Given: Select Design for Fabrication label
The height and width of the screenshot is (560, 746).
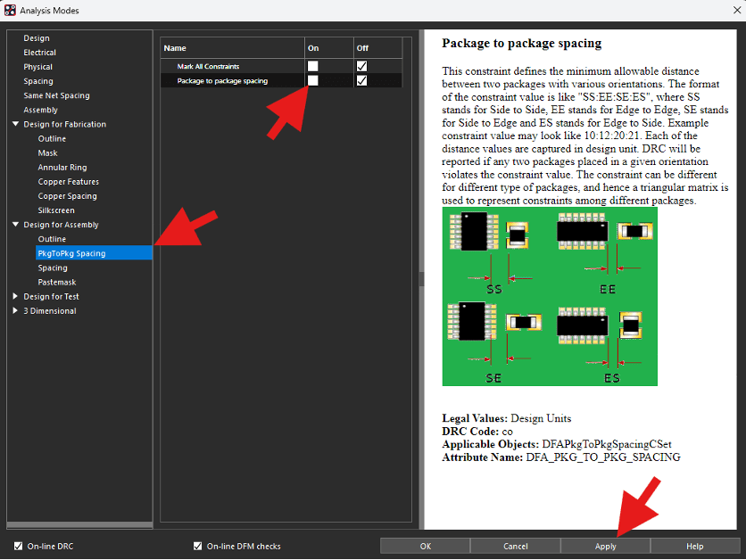Looking at the screenshot, I should tap(65, 124).
